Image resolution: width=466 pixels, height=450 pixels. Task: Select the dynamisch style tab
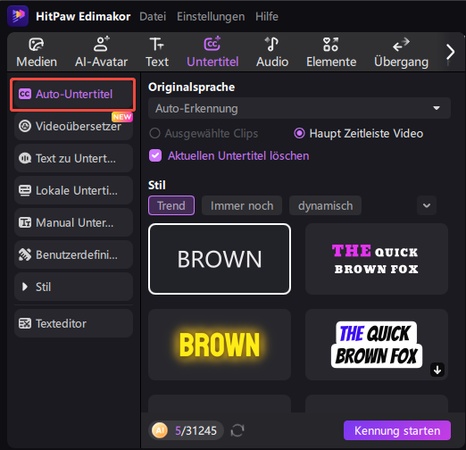325,206
